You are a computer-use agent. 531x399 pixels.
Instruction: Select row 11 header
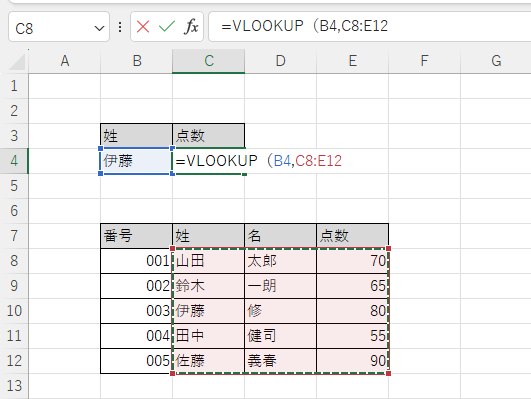14,336
